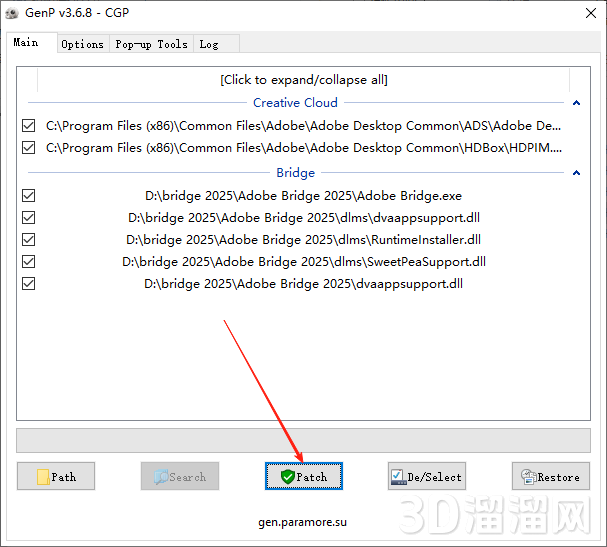This screenshot has width=607, height=547.
Task: Click the gen.paramore.su text
Action: [302, 522]
